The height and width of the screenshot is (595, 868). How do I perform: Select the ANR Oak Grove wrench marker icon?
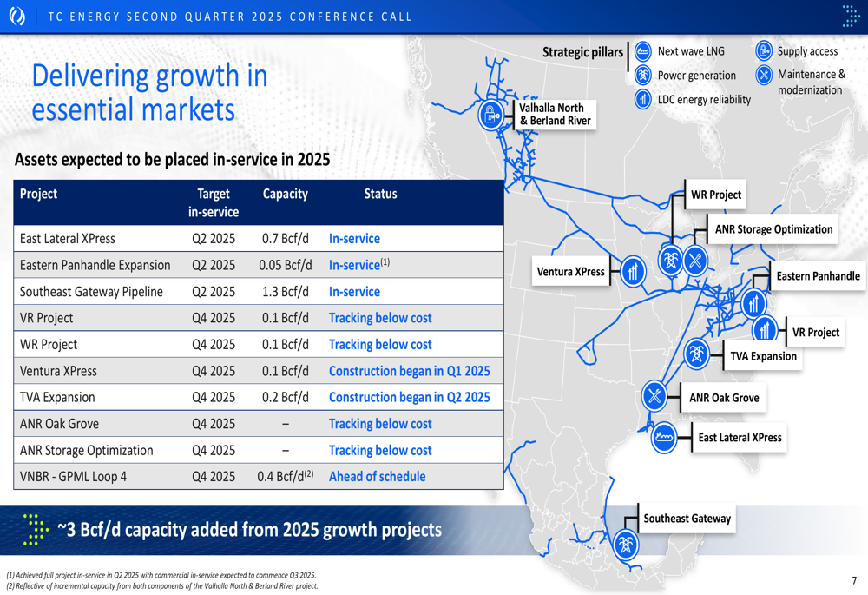coord(654,397)
